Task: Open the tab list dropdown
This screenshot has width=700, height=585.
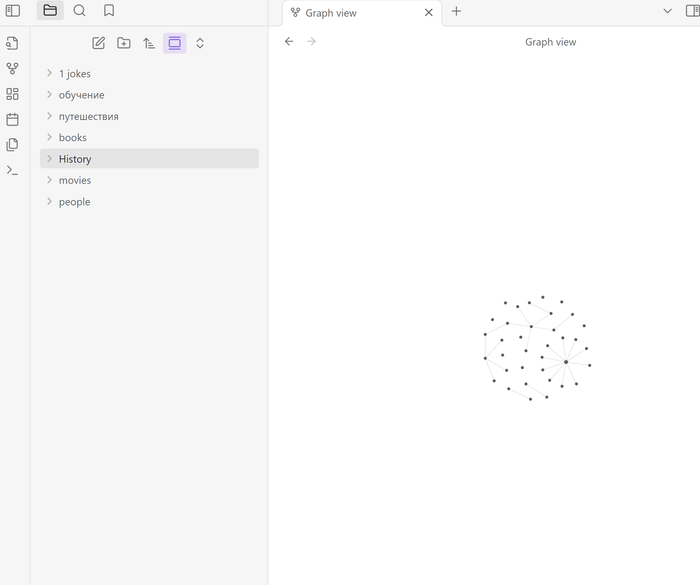Action: click(667, 11)
